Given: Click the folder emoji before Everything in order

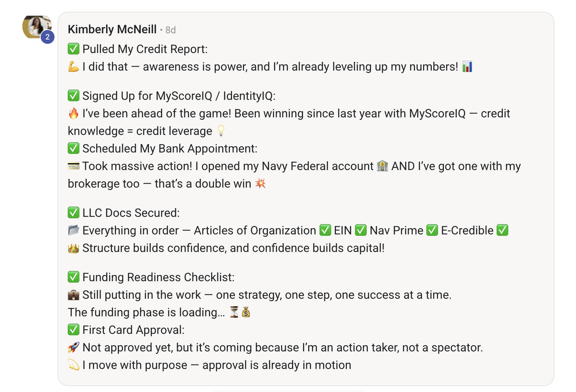Looking at the screenshot, I should 74,230.
